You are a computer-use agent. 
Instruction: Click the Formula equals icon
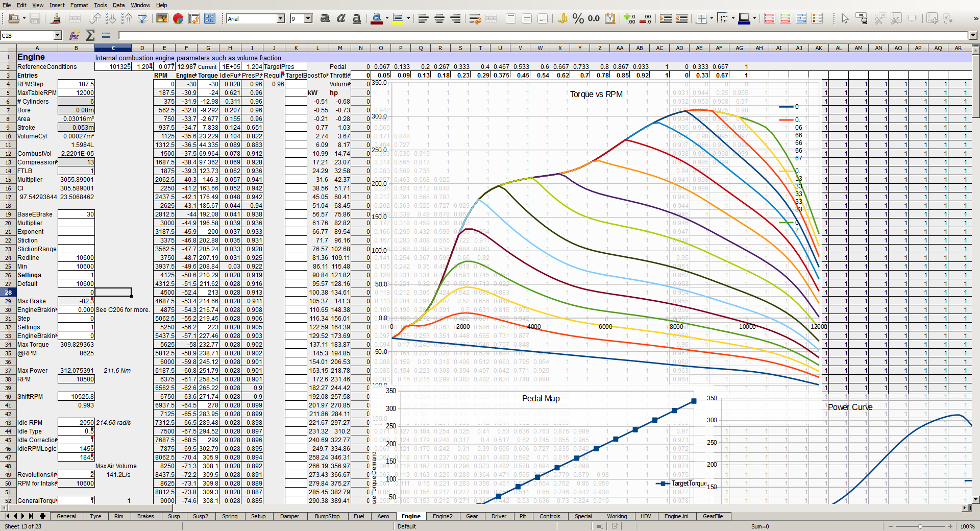click(106, 35)
